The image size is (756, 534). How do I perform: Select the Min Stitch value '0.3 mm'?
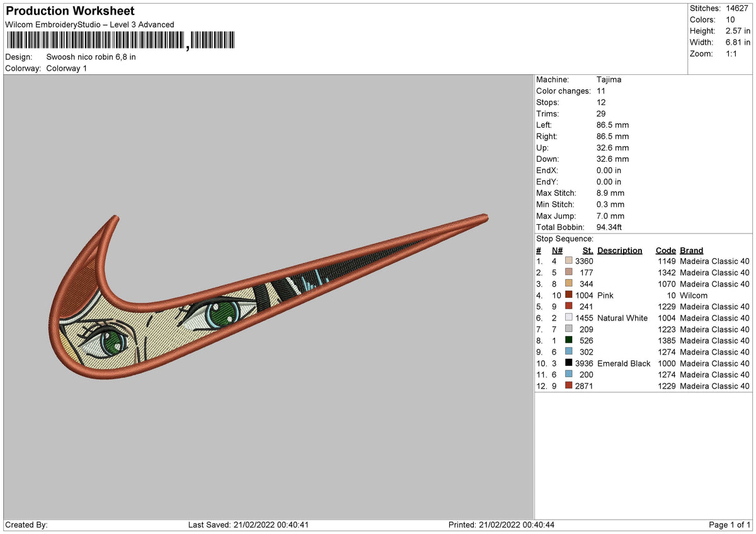[610, 205]
